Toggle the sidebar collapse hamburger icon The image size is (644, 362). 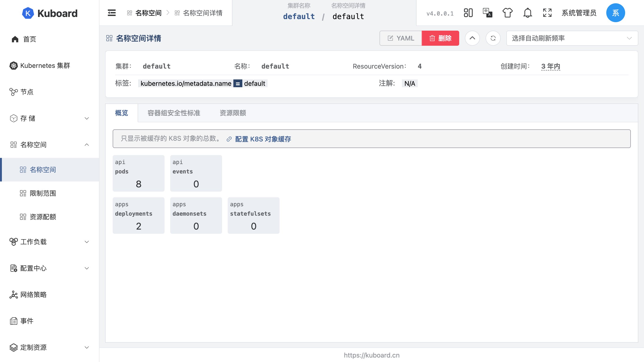point(111,13)
